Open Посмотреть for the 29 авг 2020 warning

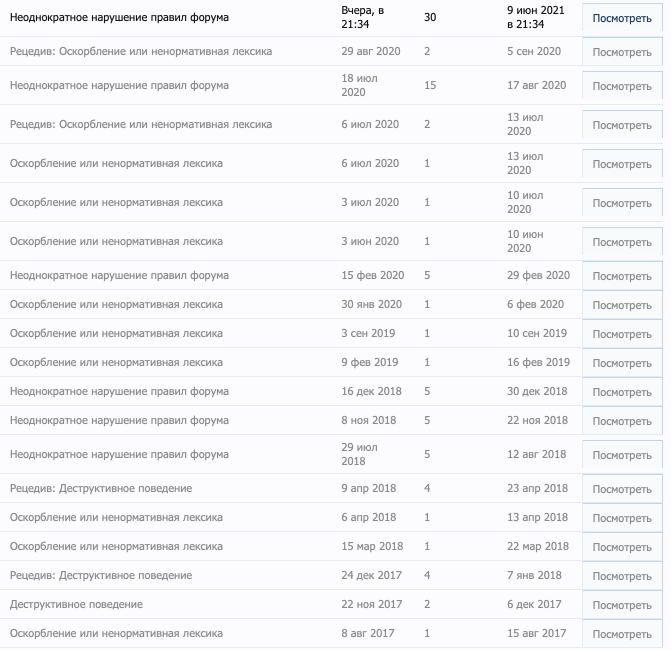click(622, 51)
